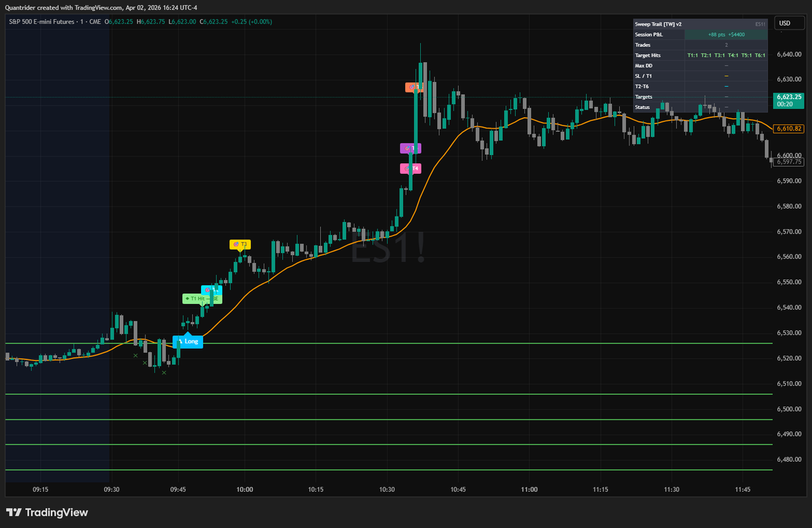This screenshot has width=812, height=528.
Task: Click the grey 6,597.75 last price label
Action: tap(789, 162)
